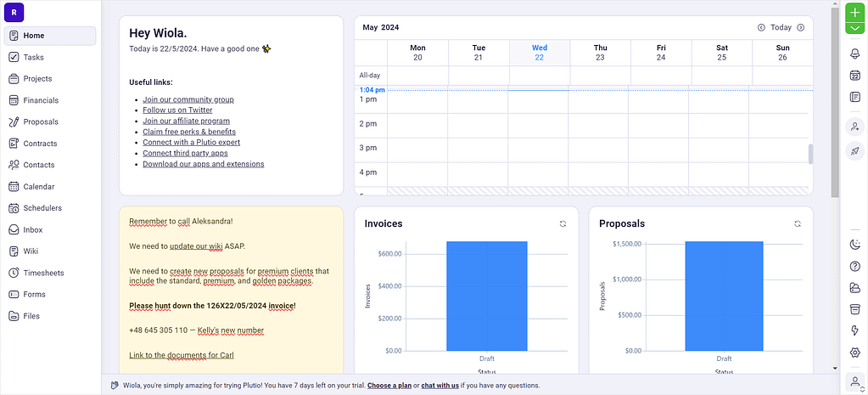Click the Calendar sidebar icon
Screen dimensions: 868x395
tap(14, 187)
